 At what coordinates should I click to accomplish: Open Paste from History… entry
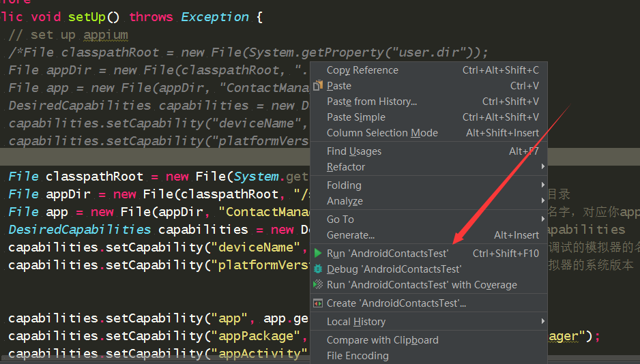click(x=428, y=102)
